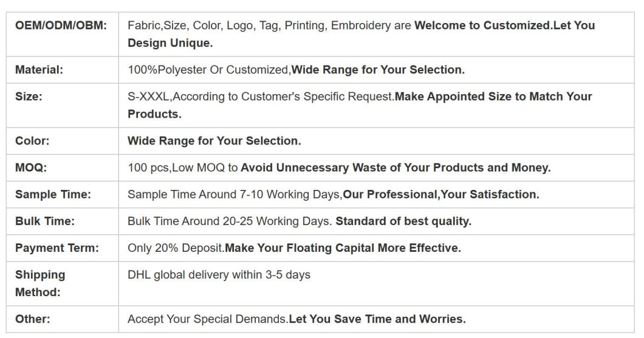
Task: Click '100%Polyester Or Customized' text
Action: point(208,70)
